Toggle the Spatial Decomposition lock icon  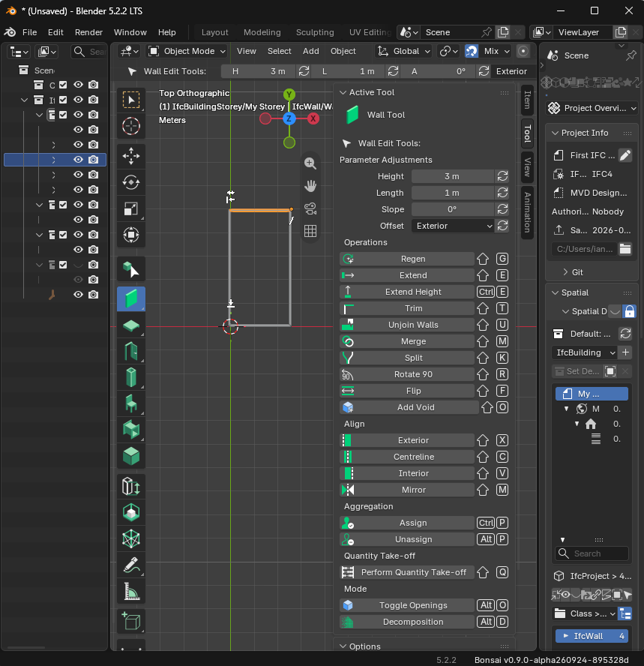[630, 311]
